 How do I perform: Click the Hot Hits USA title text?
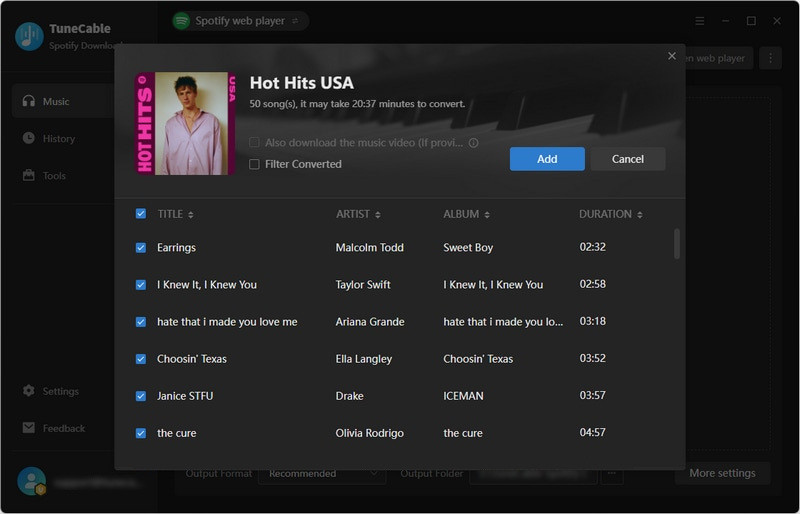(x=302, y=83)
